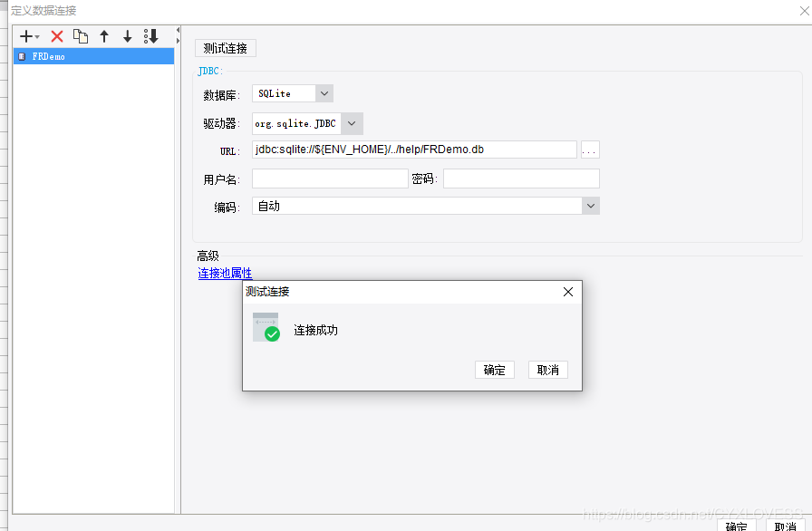This screenshot has width=812, height=531.
Task: Click the connection success status icon
Action: point(266,327)
